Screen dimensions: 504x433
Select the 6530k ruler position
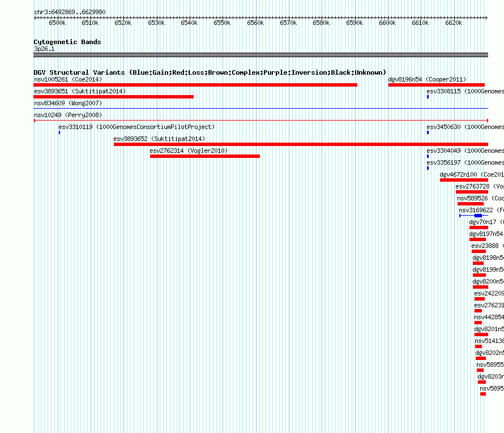pos(156,23)
